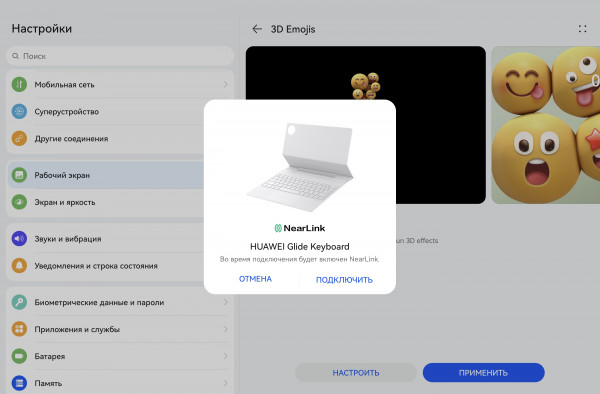Open the Батарея entry
Image resolution: width=600 pixels, height=394 pixels.
(120, 356)
